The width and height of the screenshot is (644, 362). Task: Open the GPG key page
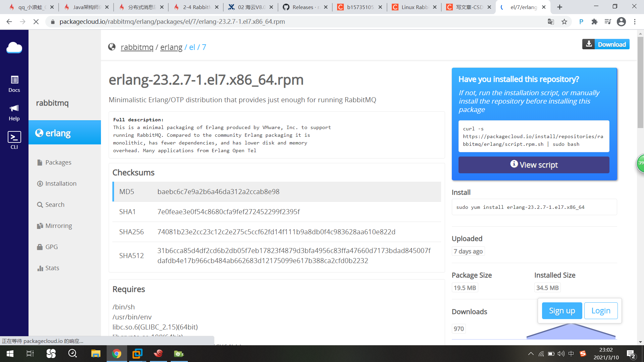pyautogui.click(x=51, y=247)
